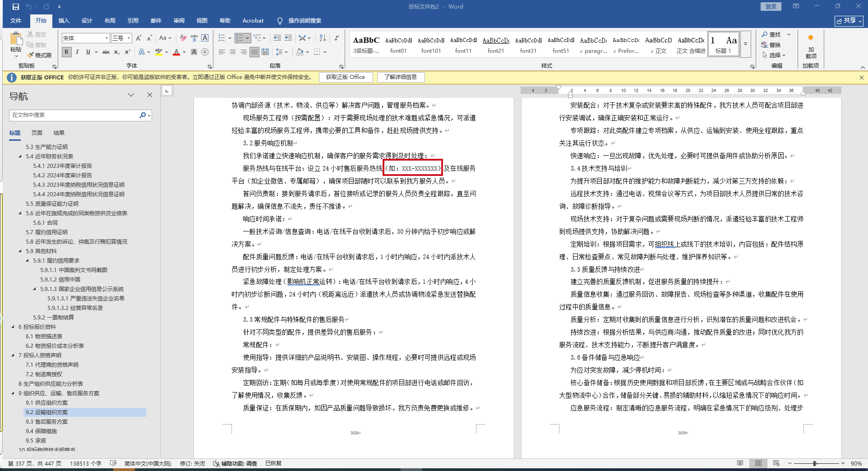Apply the 标题 1 style
The height and width of the screenshot is (471, 868).
tap(723, 44)
